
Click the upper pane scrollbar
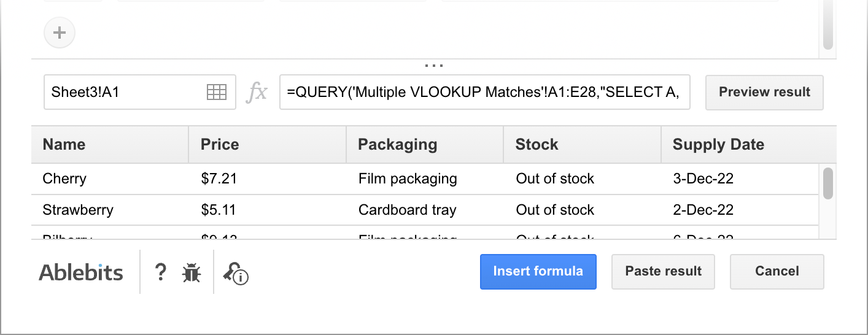[827, 25]
